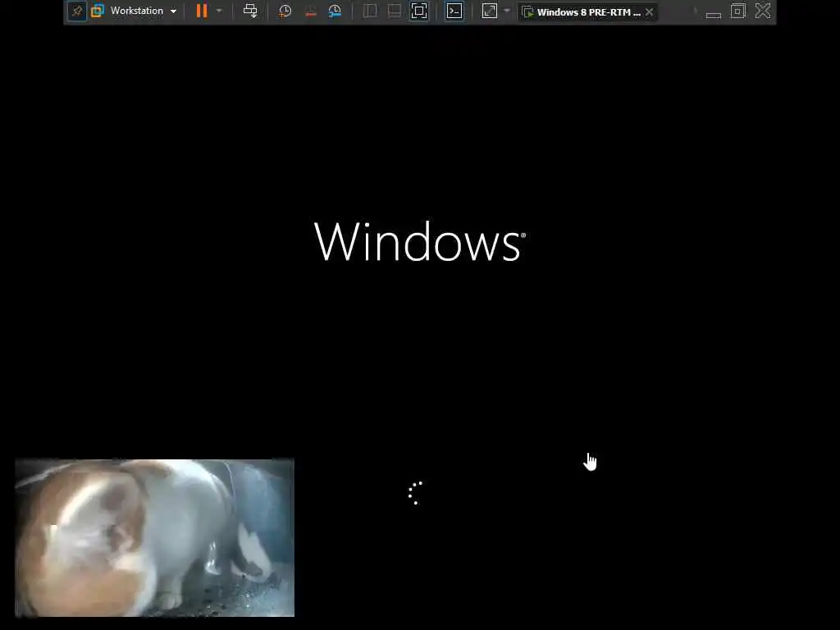Open the console view icon
This screenshot has width=840, height=630.
click(454, 11)
